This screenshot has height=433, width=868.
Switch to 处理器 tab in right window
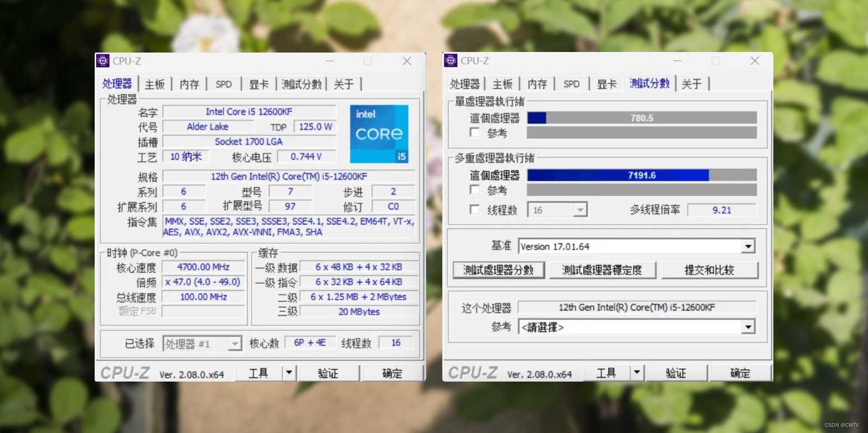pos(464,84)
